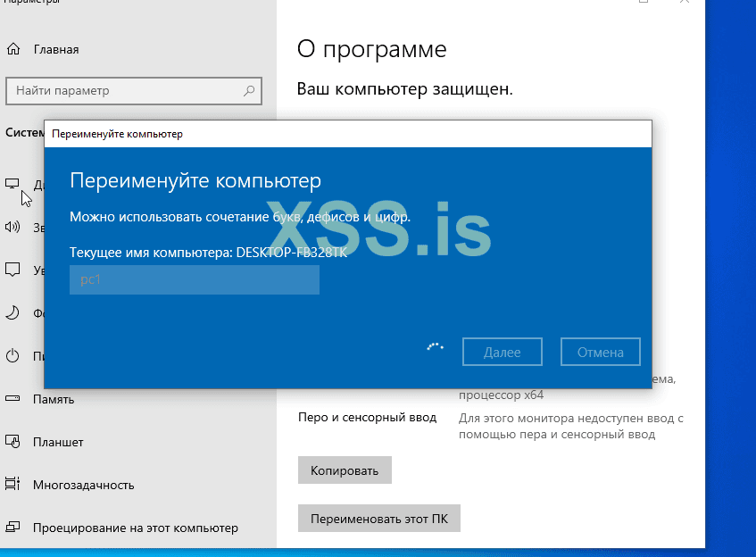The image size is (756, 557).
Task: Click the О программе page heading
Action: pyautogui.click(x=371, y=49)
